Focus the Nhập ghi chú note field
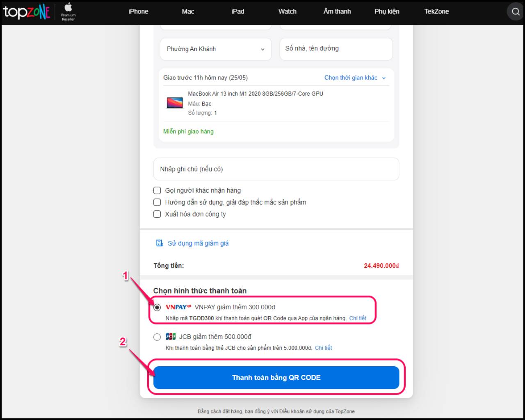 tap(276, 169)
